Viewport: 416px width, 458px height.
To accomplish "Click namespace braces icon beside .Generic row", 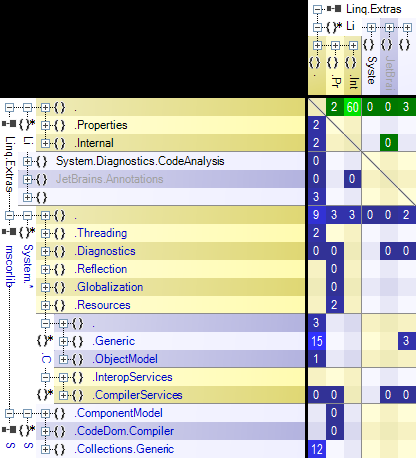I will [x=77, y=341].
